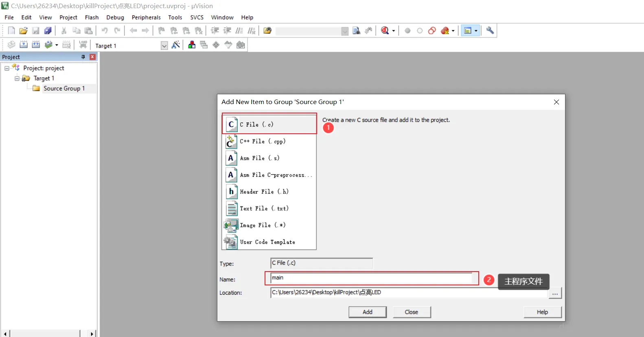This screenshot has width=644, height=337.
Task: Open Configuration with the wrench icon
Action: tap(490, 30)
